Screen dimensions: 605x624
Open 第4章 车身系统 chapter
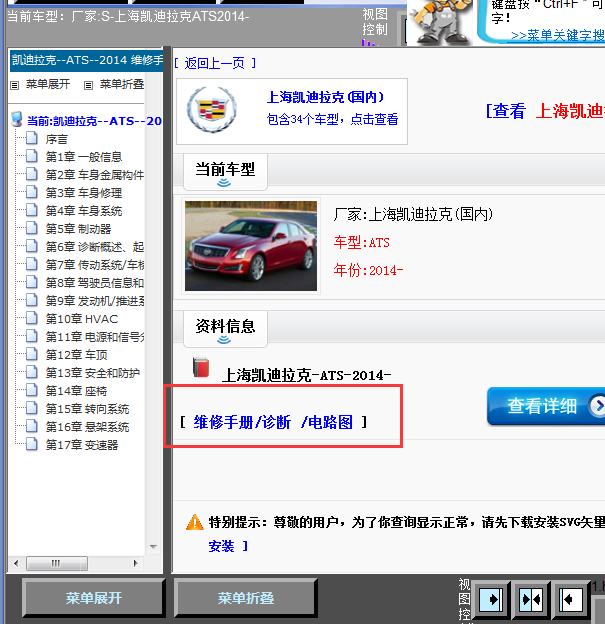(84, 211)
